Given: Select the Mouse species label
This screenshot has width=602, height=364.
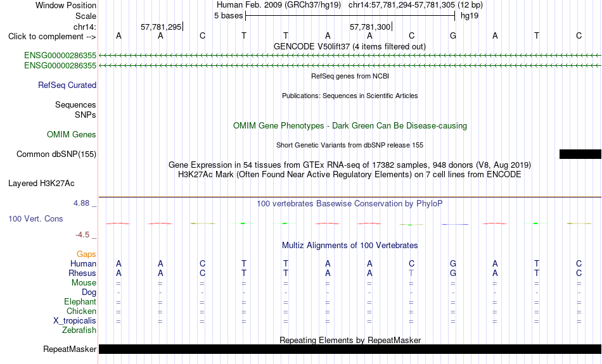Looking at the screenshot, I should tap(84, 283).
